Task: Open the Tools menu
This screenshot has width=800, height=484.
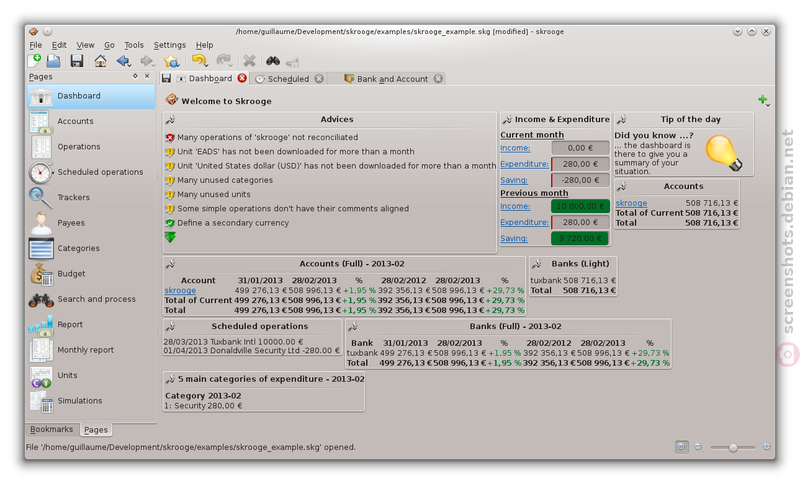Action: click(x=134, y=45)
